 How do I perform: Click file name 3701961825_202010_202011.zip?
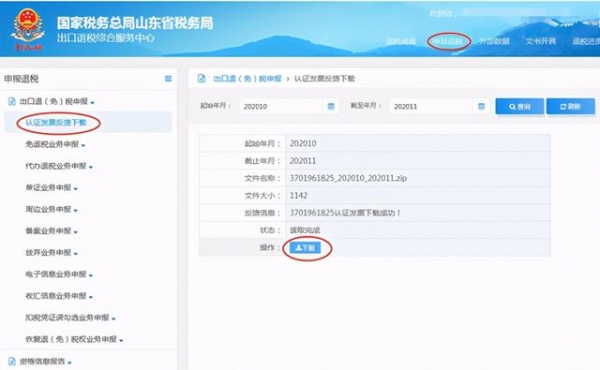(x=348, y=178)
